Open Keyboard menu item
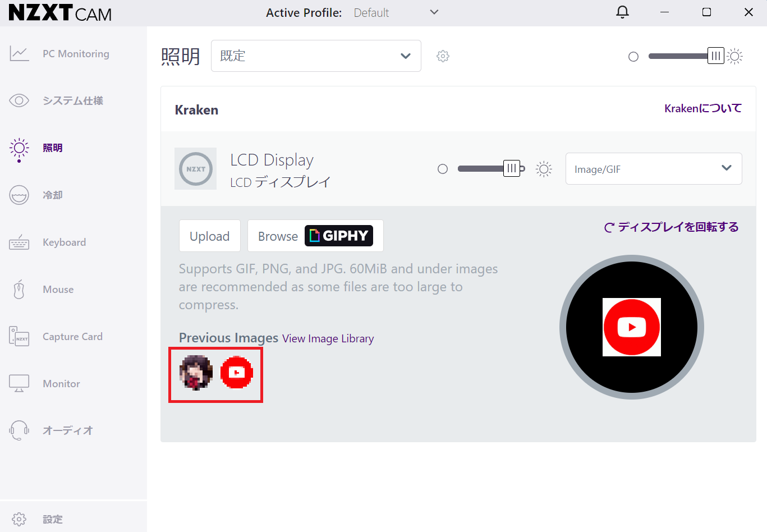Image resolution: width=767 pixels, height=532 pixels. (65, 242)
